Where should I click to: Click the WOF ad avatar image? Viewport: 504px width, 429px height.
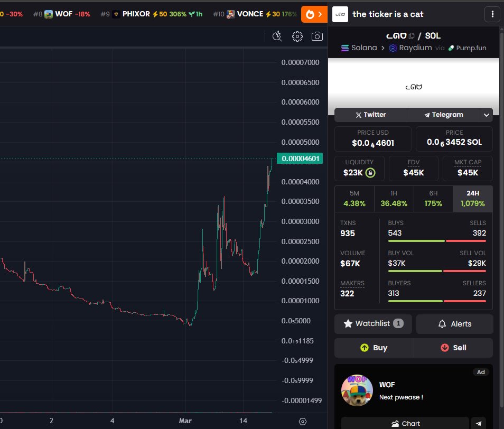click(x=357, y=390)
